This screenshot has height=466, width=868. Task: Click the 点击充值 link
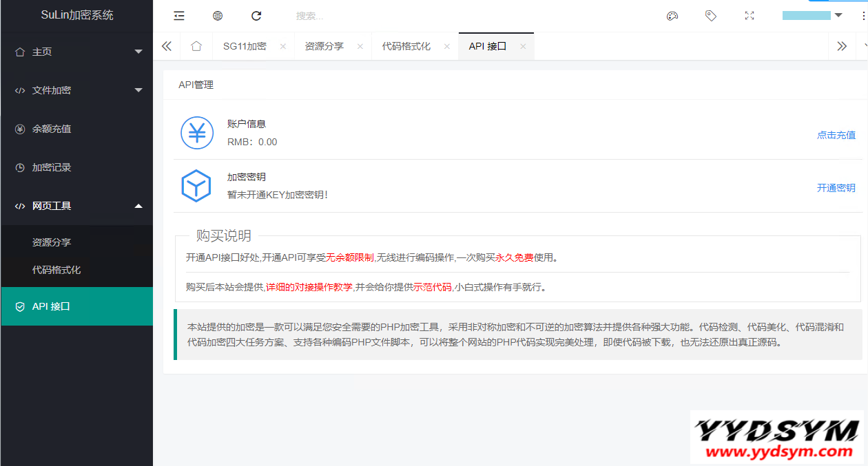(x=836, y=135)
